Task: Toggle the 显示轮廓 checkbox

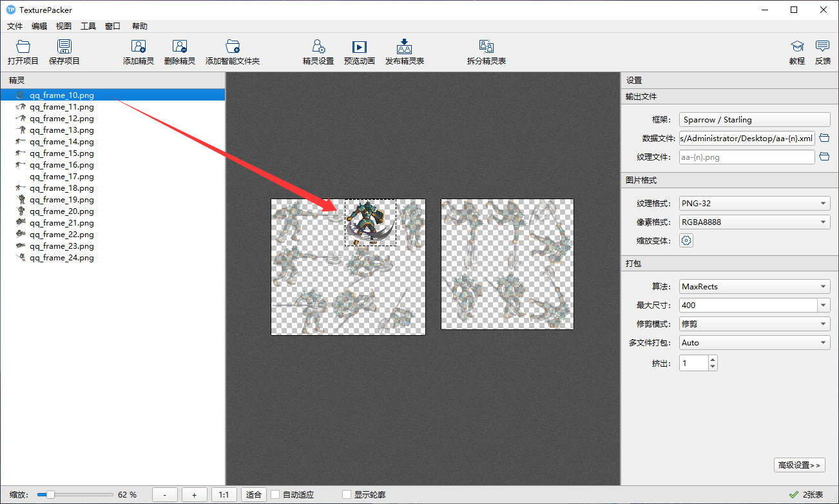Action: [x=347, y=494]
